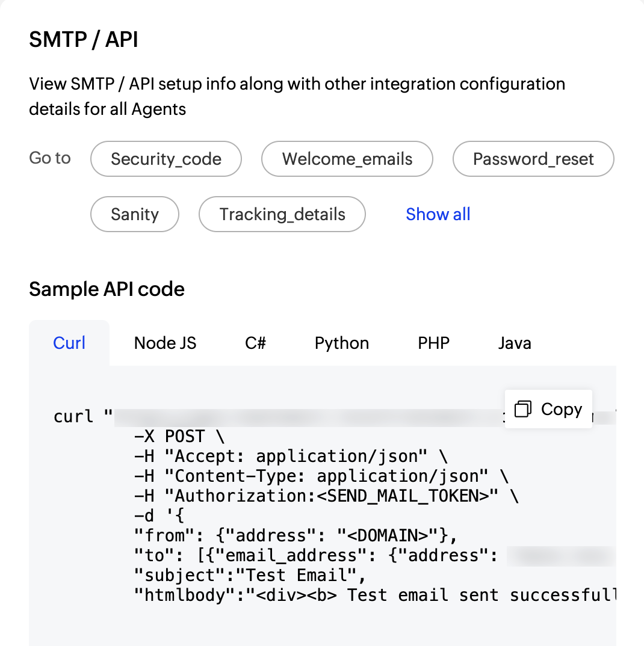Image resolution: width=644 pixels, height=646 pixels.
Task: Click the copy icon in the code block
Action: coord(522,410)
